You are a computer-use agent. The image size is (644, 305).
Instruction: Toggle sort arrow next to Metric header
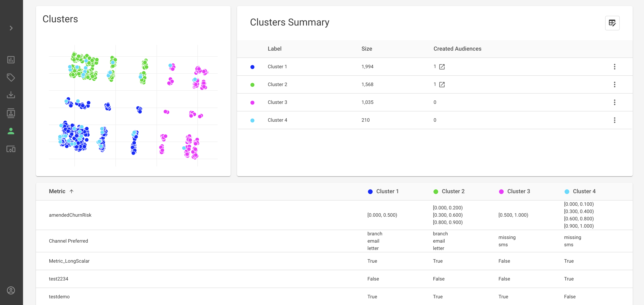coord(72,191)
